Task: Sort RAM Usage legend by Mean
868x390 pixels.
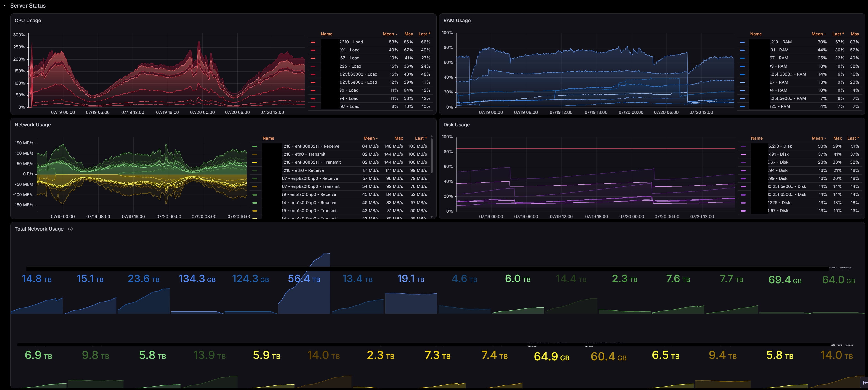Action: pyautogui.click(x=818, y=34)
